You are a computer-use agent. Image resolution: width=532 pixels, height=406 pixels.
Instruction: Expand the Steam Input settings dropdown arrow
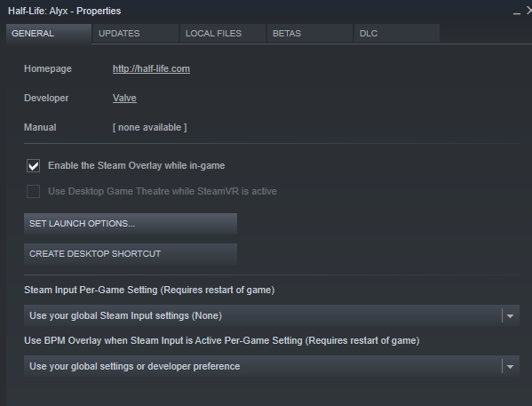[510, 315]
